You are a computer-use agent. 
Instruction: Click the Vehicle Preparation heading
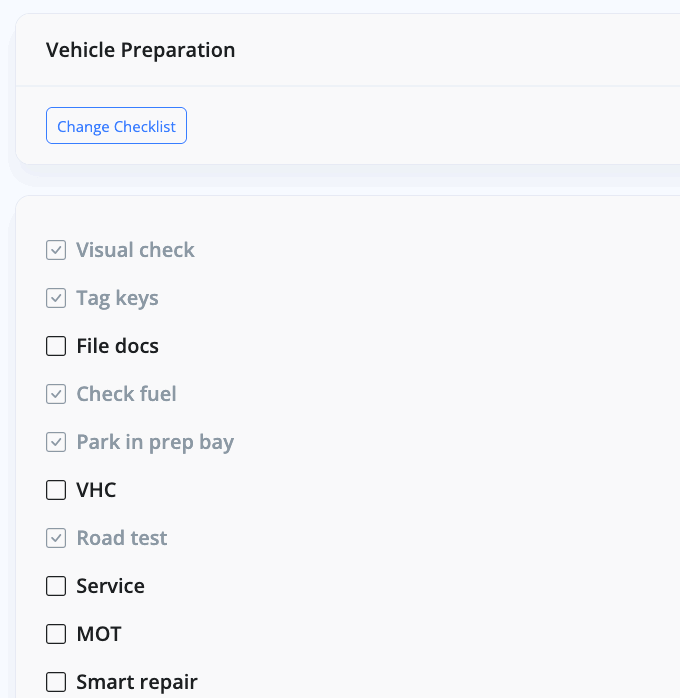tap(140, 50)
